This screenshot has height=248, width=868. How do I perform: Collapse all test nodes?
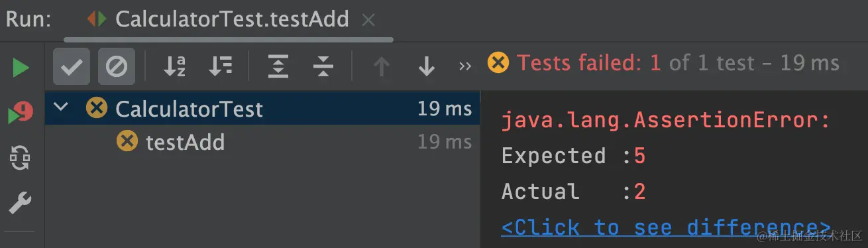coord(323,66)
